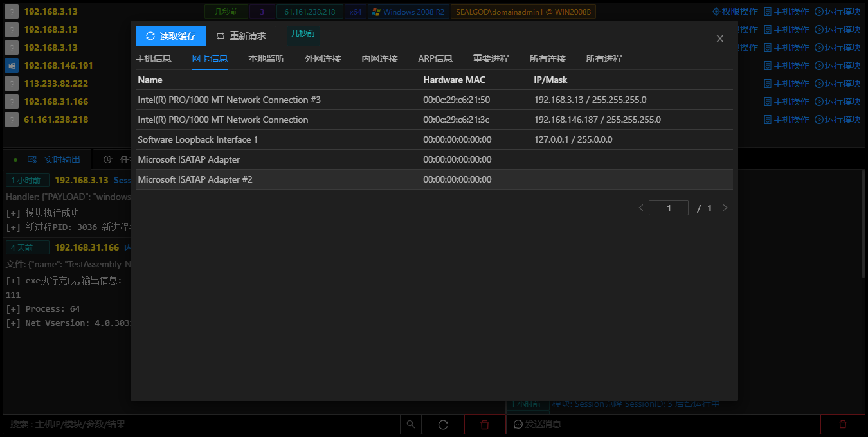Viewport: 868px width, 437px height.
Task: Open 主机操作 for host 192.168.146.191
Action: pyautogui.click(x=786, y=66)
